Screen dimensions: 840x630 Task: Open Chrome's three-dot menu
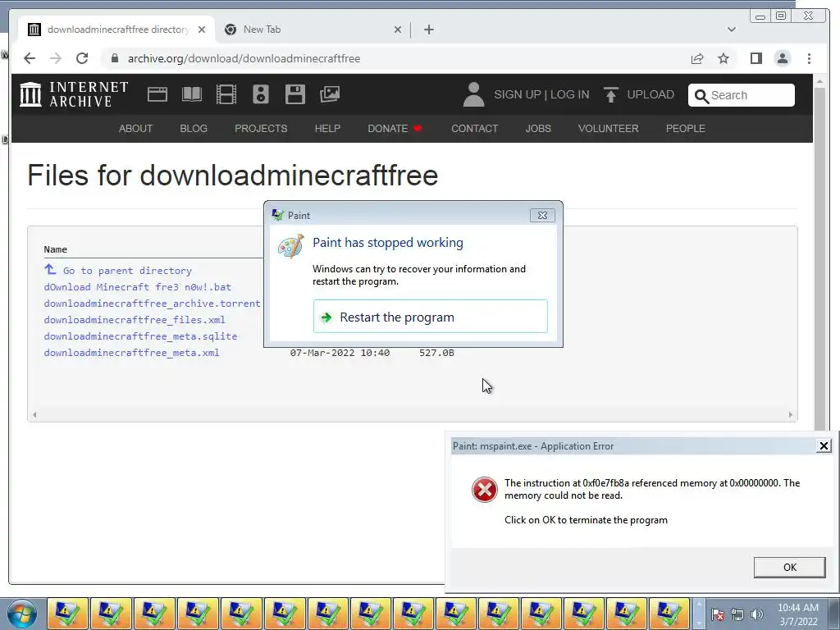coord(809,58)
